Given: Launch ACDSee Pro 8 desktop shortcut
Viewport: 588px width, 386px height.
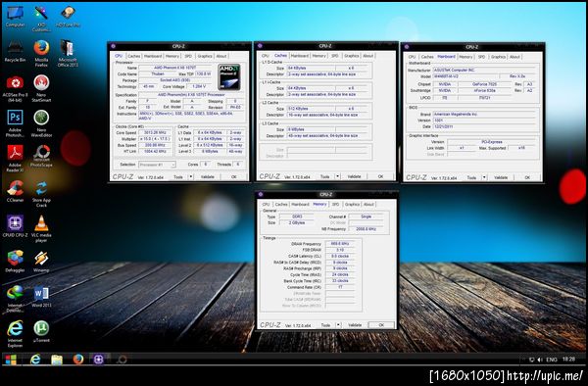Looking at the screenshot, I should [x=15, y=88].
